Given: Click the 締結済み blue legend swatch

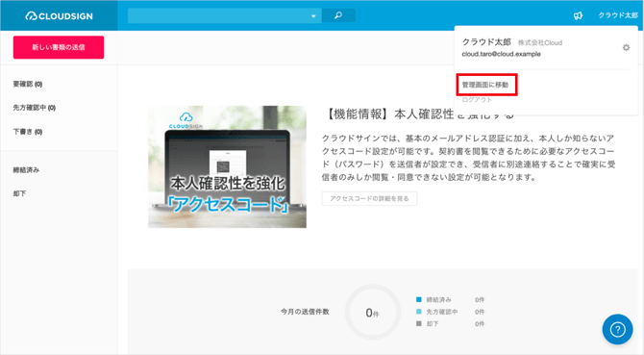Looking at the screenshot, I should [x=419, y=299].
